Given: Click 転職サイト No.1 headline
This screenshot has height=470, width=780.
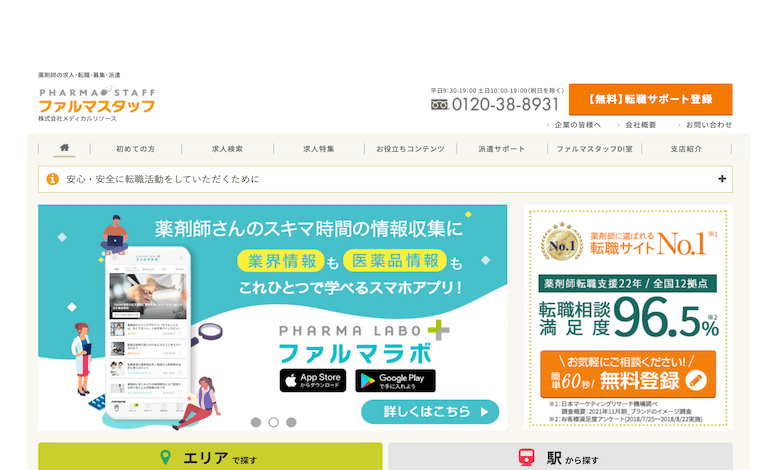Looking at the screenshot, I should (648, 245).
